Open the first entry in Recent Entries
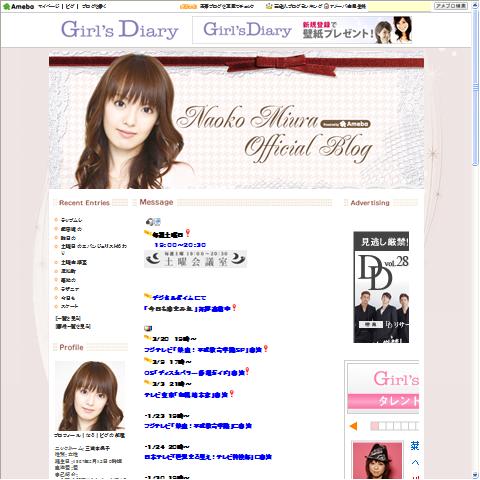480x480 pixels. pyautogui.click(x=71, y=220)
